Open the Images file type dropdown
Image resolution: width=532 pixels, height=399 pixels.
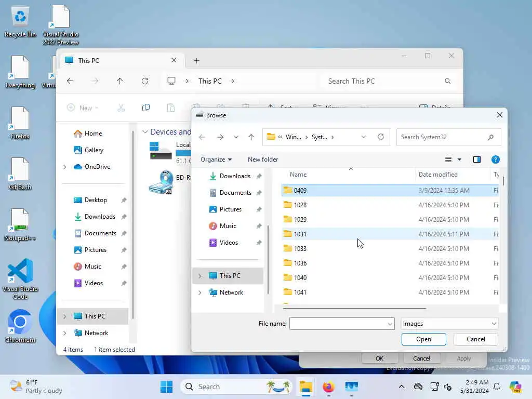(x=449, y=324)
